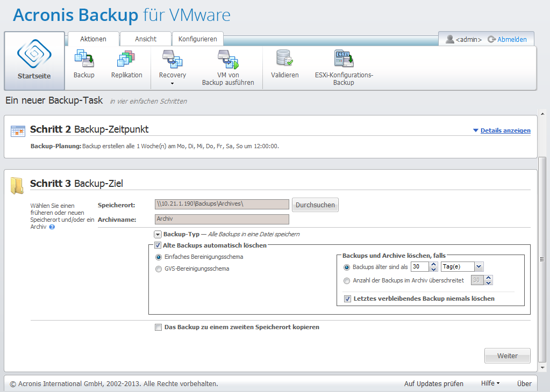Expand the Recovery dropdown arrow

pyautogui.click(x=172, y=83)
